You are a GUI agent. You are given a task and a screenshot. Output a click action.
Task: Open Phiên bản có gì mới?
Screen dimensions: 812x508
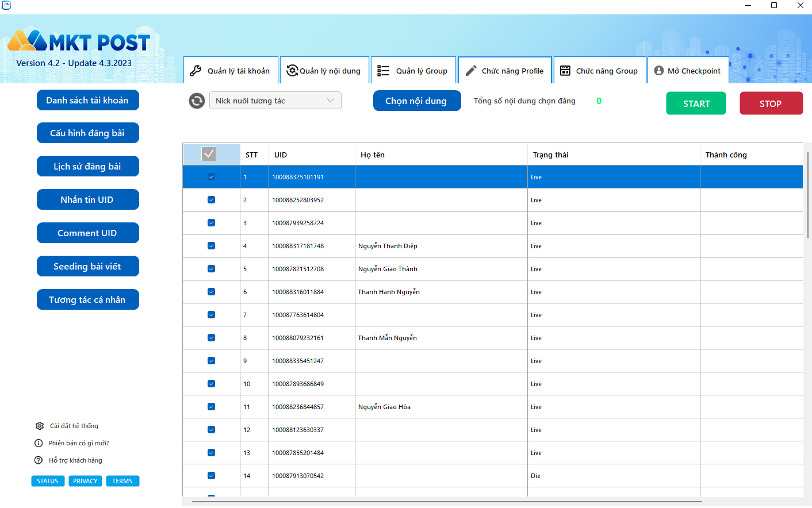(x=79, y=443)
